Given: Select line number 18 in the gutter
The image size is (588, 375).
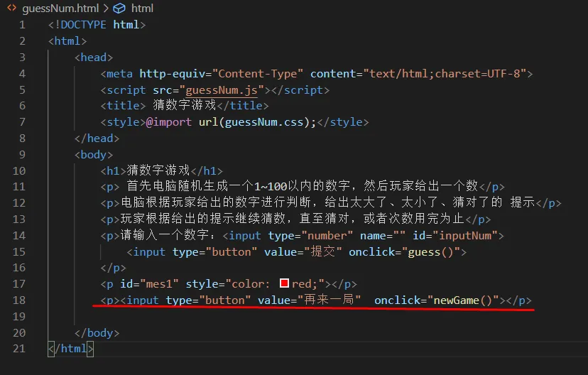Looking at the screenshot, I should coord(19,300).
